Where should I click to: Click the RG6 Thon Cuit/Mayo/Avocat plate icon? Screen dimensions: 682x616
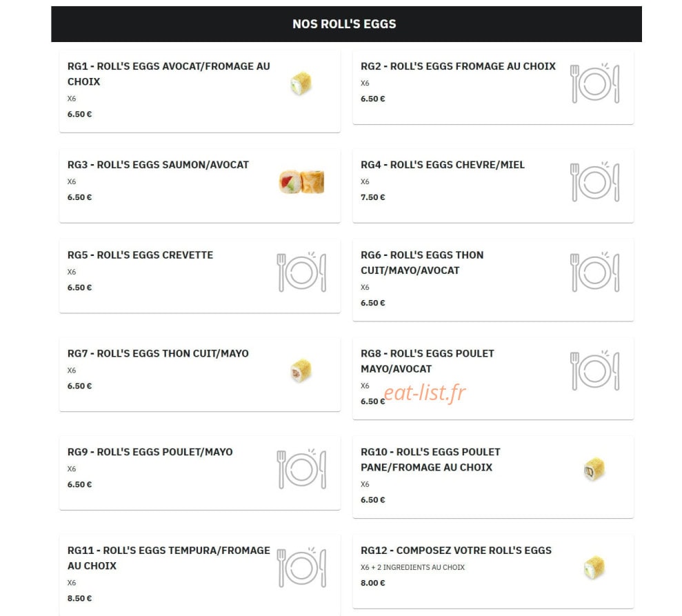point(594,272)
